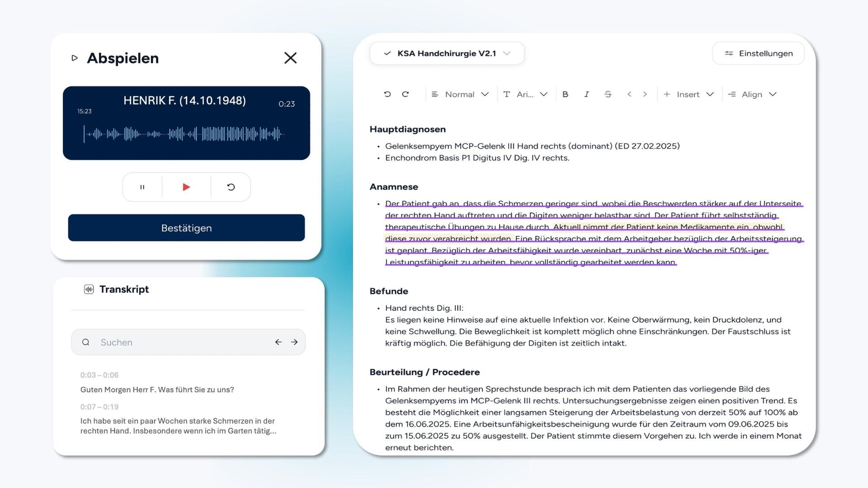Click the next-version arrow icon in the toolbar
868x488 pixels.
coord(645,94)
